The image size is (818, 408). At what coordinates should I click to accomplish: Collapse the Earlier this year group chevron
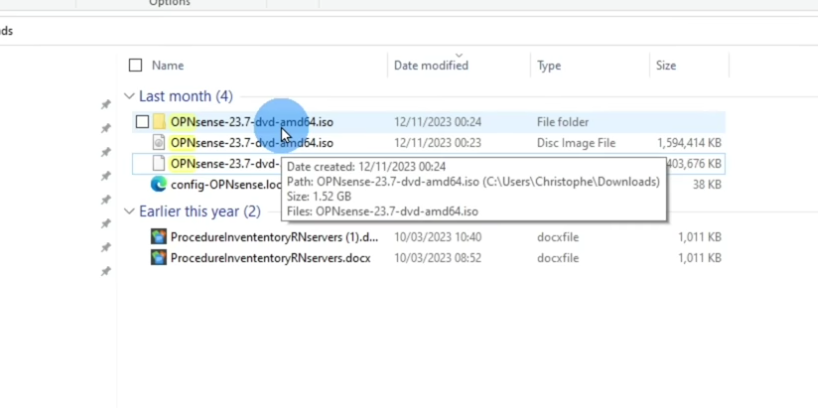pyautogui.click(x=129, y=212)
